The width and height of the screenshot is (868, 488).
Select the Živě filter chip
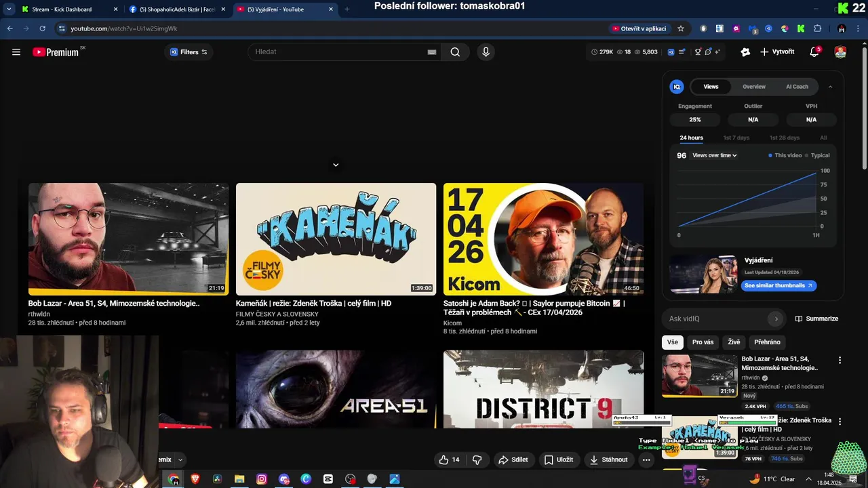coord(734,342)
